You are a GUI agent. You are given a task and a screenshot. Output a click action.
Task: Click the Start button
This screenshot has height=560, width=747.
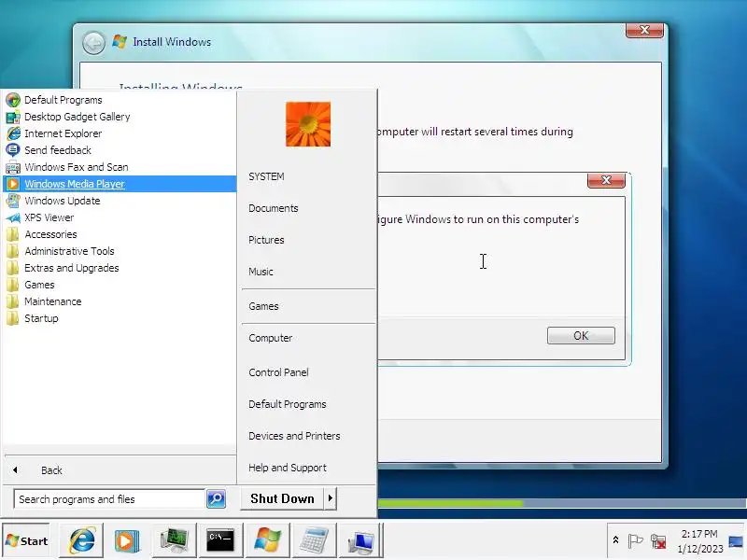[26, 541]
